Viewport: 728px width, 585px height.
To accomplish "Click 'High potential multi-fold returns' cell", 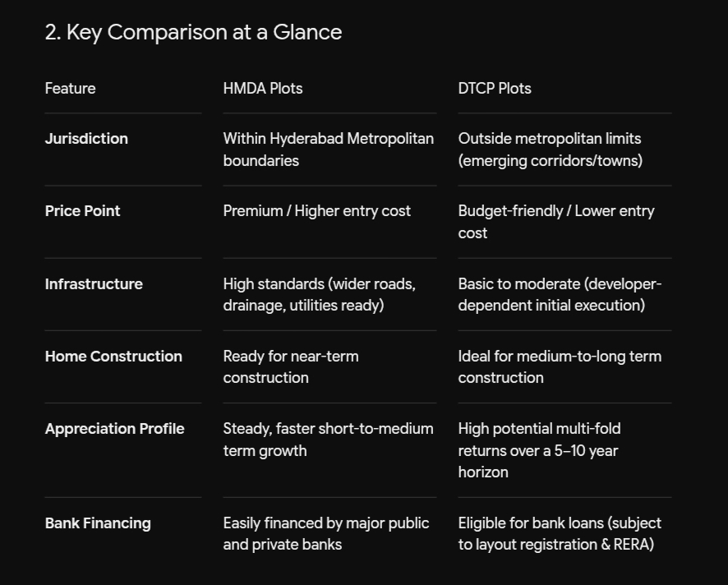I will point(540,450).
